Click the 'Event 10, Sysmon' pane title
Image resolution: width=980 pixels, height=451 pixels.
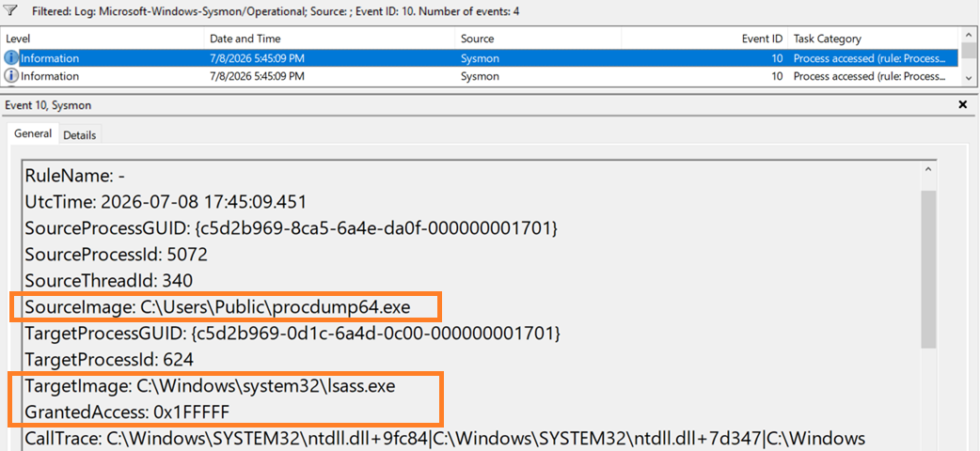tap(48, 105)
